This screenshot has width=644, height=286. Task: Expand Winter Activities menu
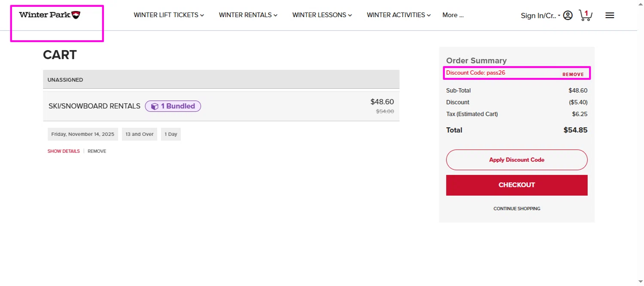399,15
